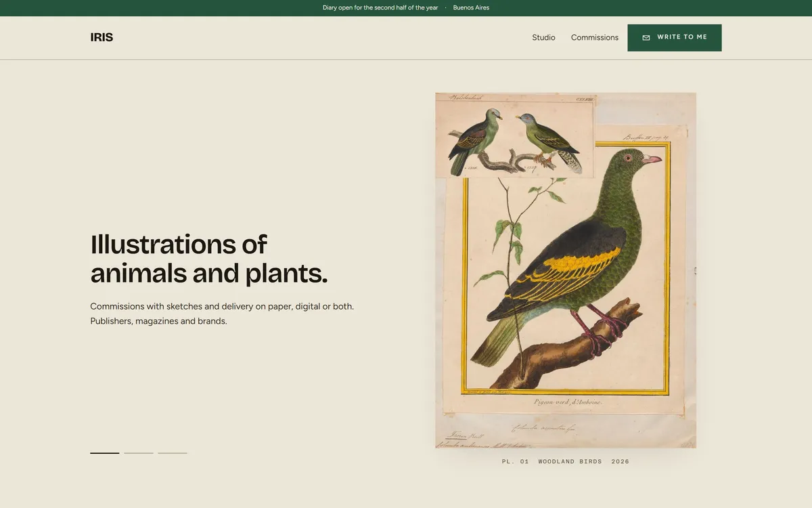Select the first slide indicator
Screen dimensions: 812x508
coord(105,453)
